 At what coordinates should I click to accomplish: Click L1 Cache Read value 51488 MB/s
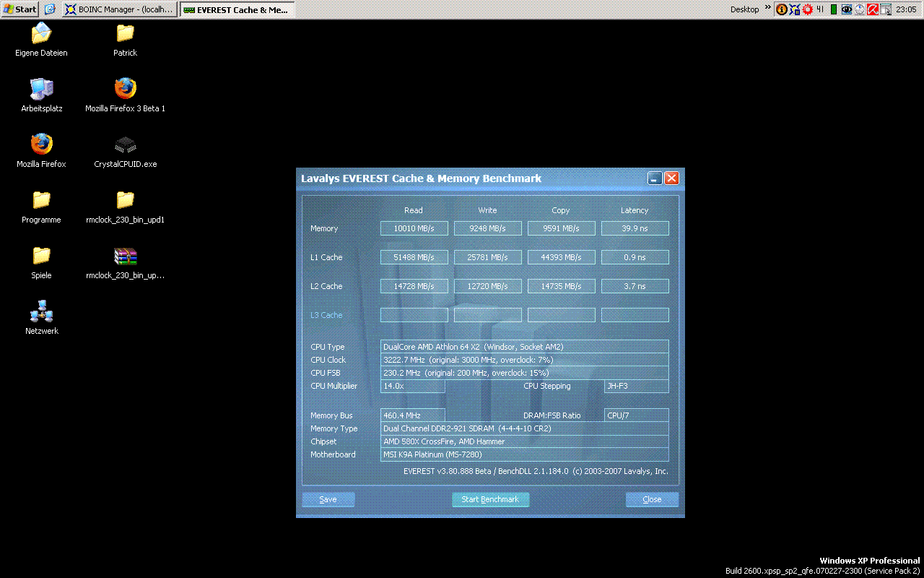point(414,257)
